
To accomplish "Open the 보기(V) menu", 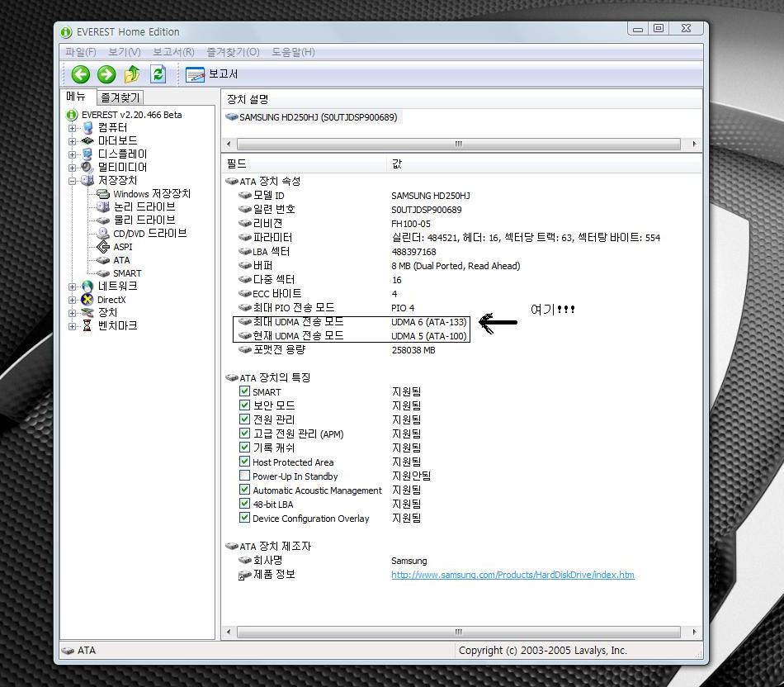I will coord(125,52).
